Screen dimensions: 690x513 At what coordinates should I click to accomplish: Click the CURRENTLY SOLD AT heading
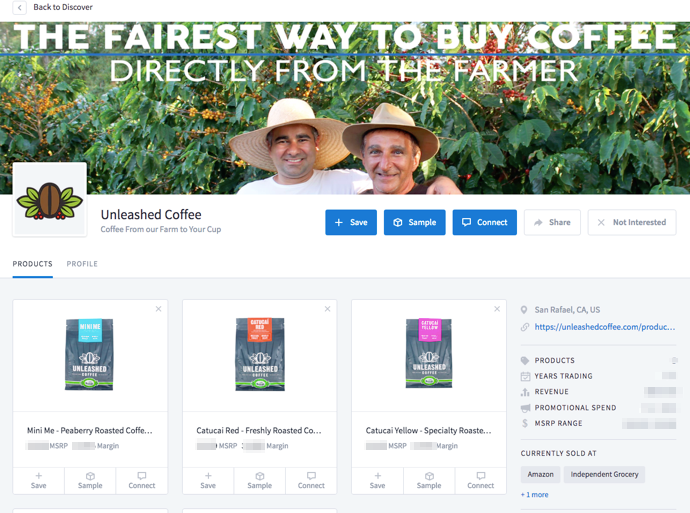coord(558,453)
